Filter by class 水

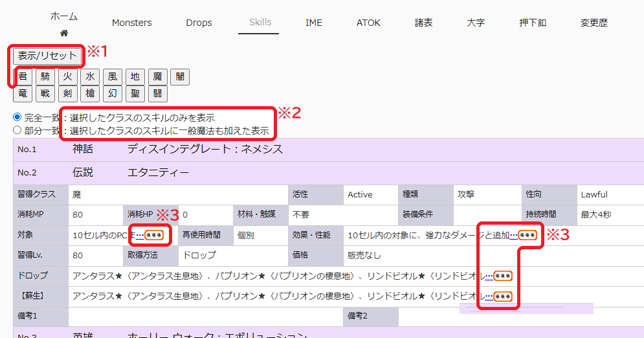click(x=90, y=77)
